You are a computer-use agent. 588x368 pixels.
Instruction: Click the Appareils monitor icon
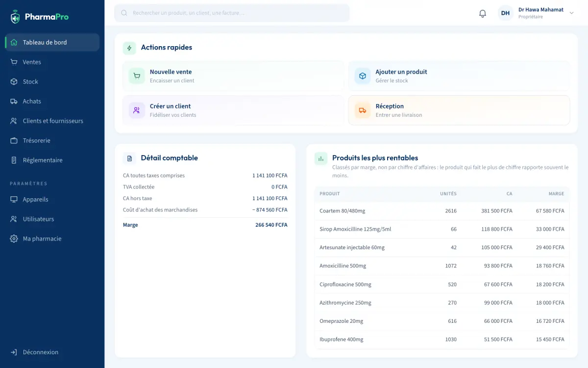tap(14, 199)
